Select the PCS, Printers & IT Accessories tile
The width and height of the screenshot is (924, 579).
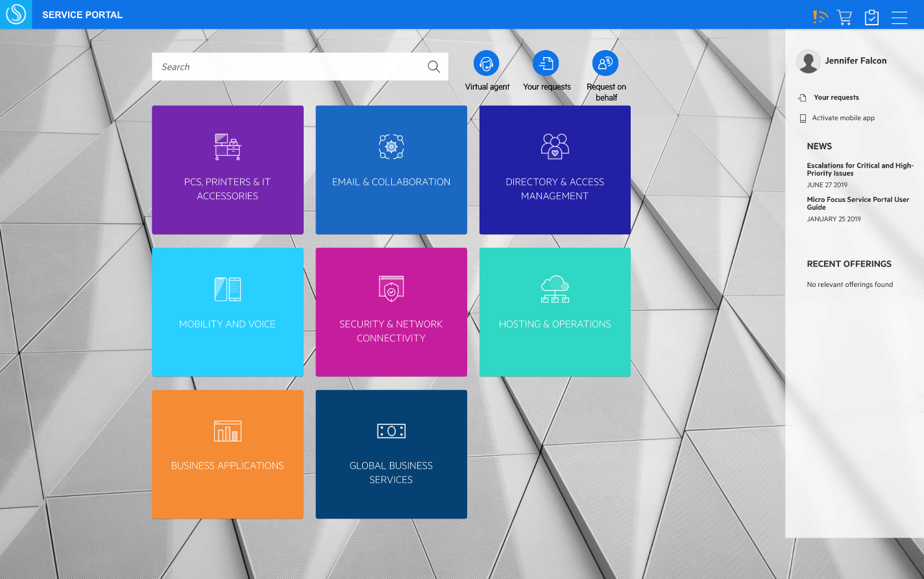coord(227,169)
